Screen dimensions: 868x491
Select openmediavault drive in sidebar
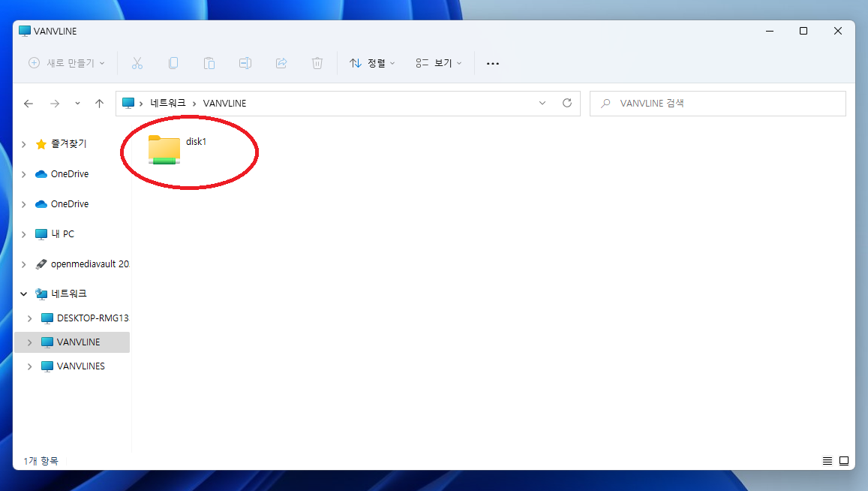(x=90, y=264)
